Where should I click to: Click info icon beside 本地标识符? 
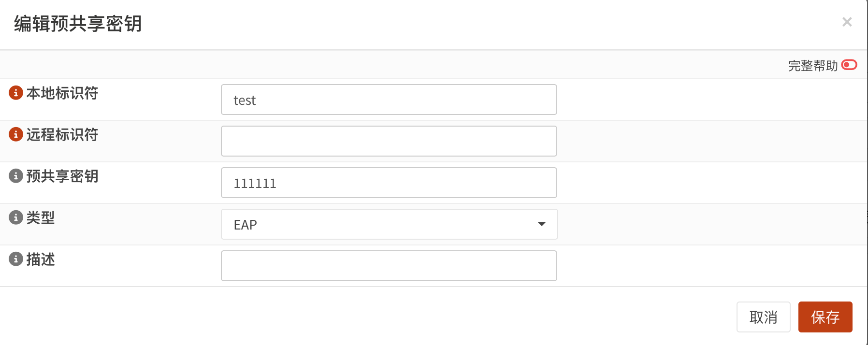[16, 93]
